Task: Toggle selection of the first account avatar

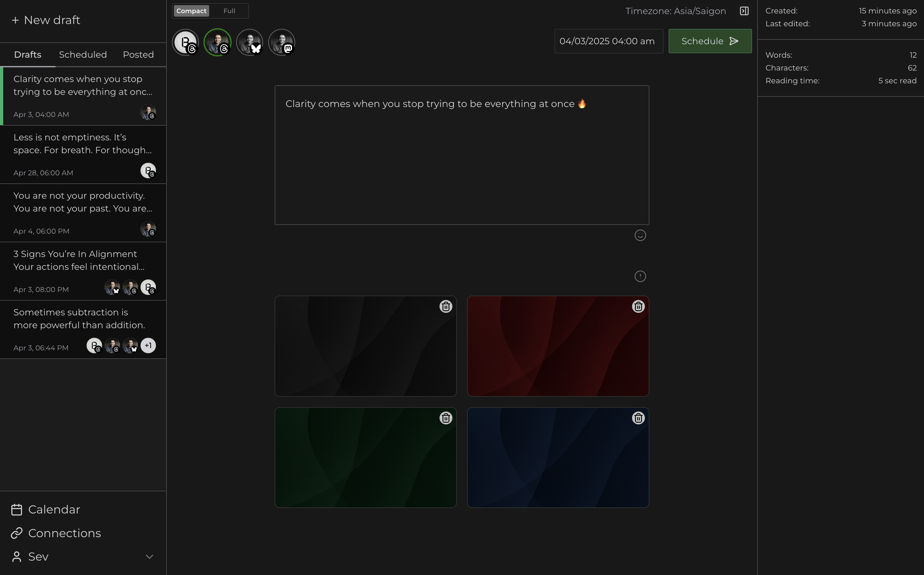Action: tap(185, 42)
